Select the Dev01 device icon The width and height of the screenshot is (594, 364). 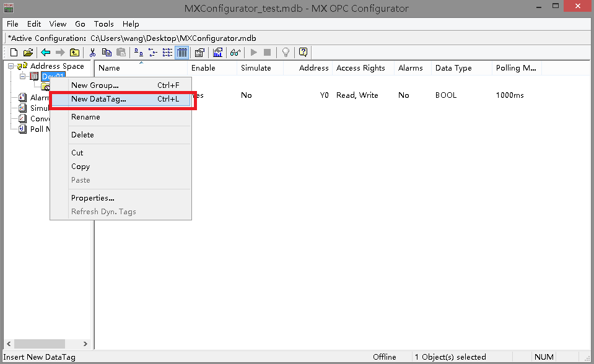(x=34, y=77)
